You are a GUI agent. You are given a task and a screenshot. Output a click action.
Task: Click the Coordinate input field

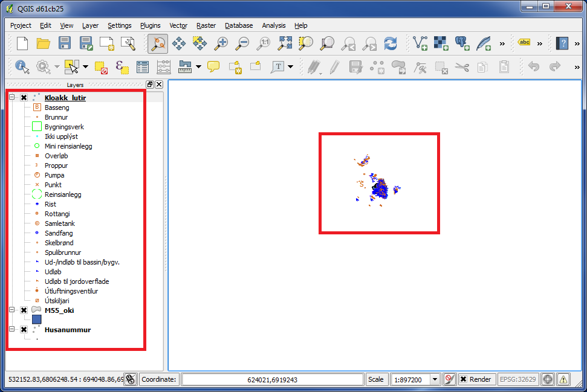click(273, 379)
